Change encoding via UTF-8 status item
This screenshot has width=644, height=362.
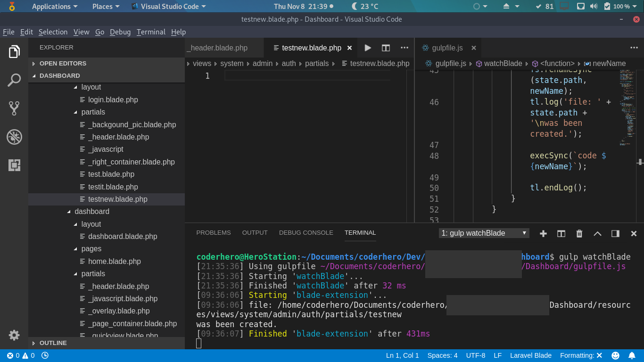tap(476, 355)
